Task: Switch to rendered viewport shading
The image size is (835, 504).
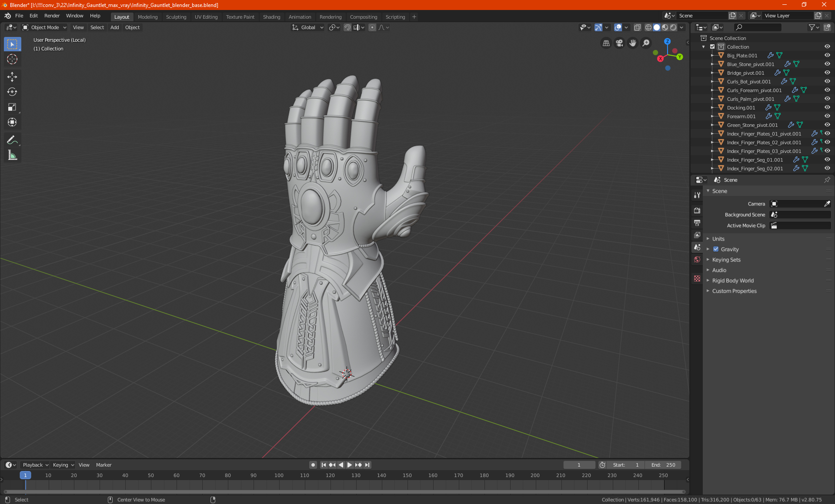Action: (x=673, y=27)
